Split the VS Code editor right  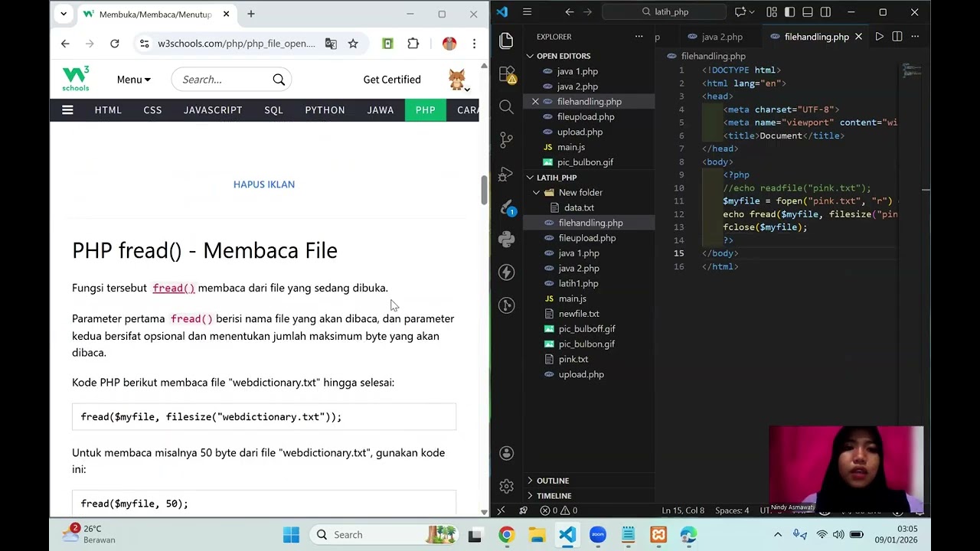tap(897, 37)
